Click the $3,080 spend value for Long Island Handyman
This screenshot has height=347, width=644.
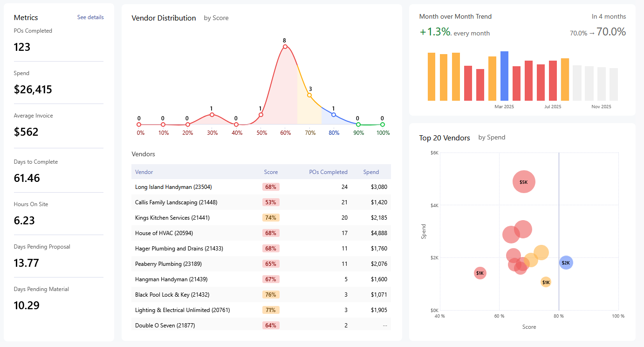click(379, 187)
